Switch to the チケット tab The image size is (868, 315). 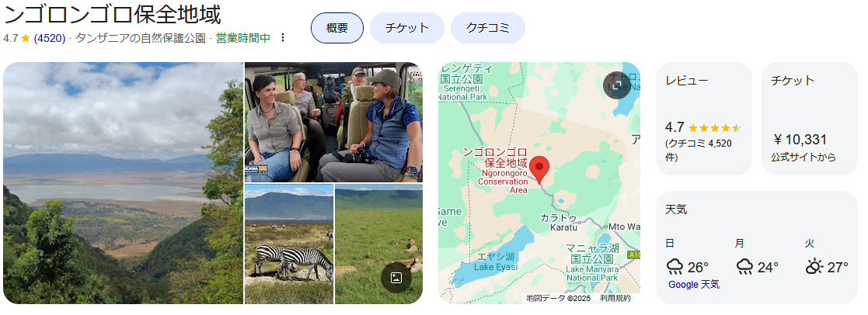(x=407, y=28)
